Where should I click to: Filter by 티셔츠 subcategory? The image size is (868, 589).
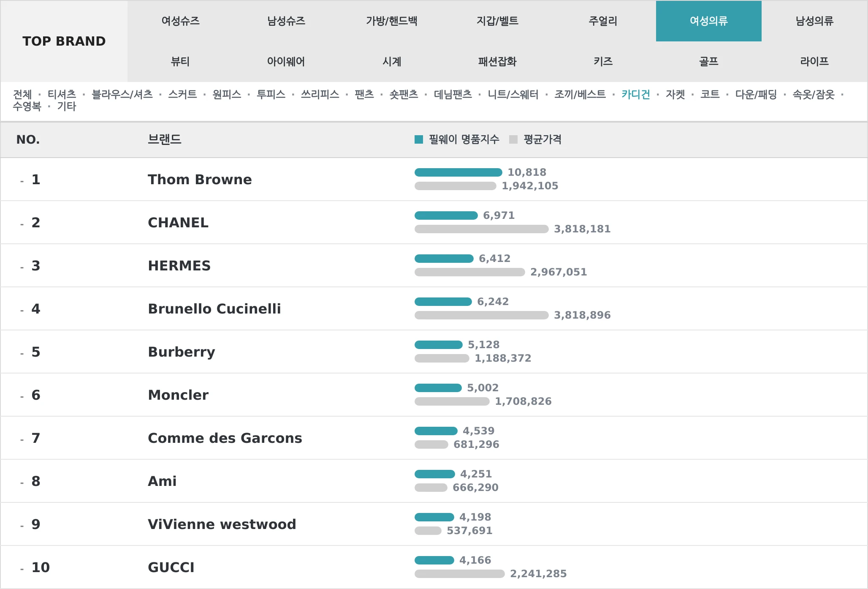pos(62,94)
